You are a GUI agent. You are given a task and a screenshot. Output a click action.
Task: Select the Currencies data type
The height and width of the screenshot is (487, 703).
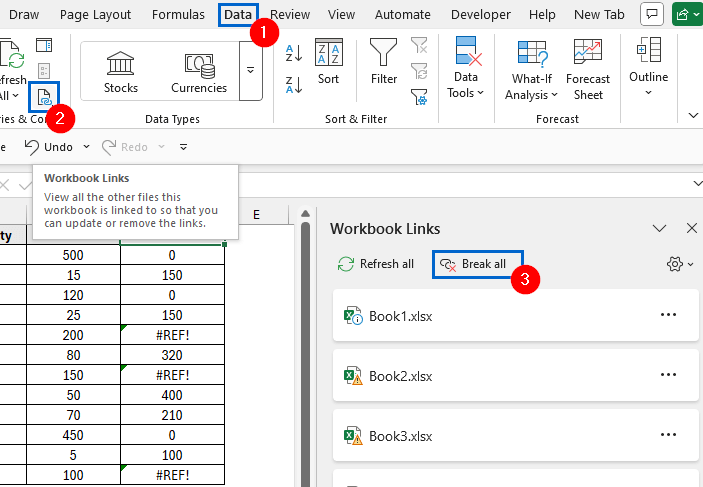point(198,70)
